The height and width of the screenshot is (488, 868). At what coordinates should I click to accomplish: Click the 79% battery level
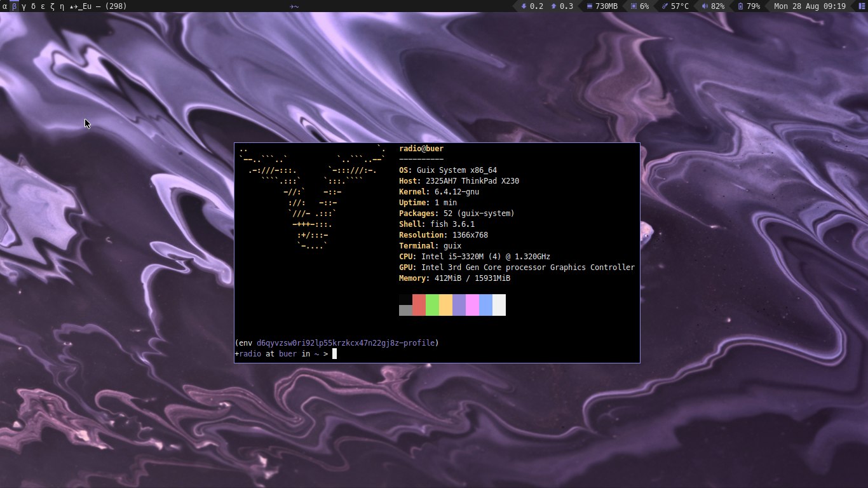pyautogui.click(x=753, y=6)
